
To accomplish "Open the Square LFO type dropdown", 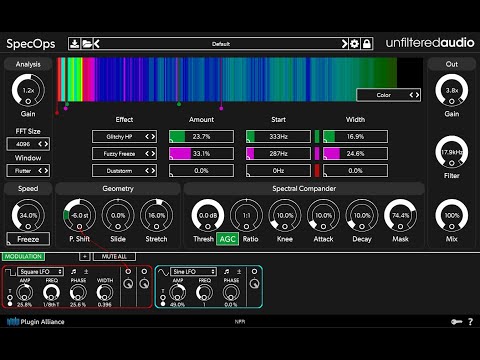I will [40, 272].
